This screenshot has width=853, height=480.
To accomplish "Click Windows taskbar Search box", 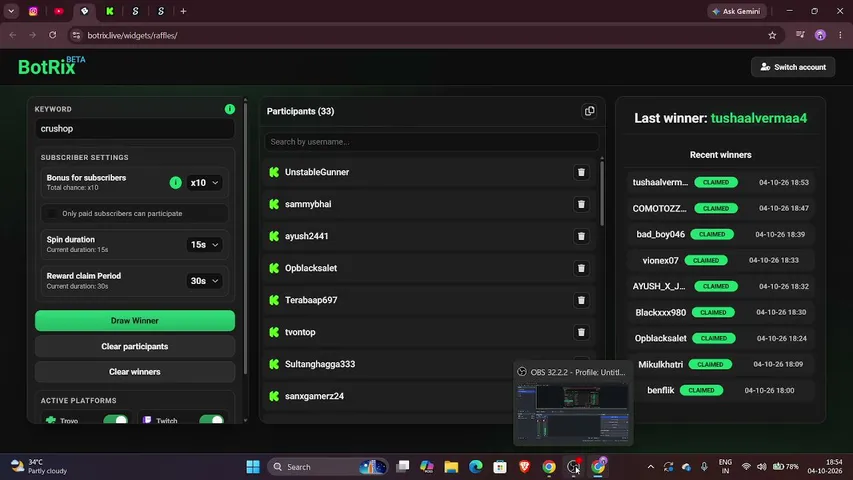I will click(327, 466).
